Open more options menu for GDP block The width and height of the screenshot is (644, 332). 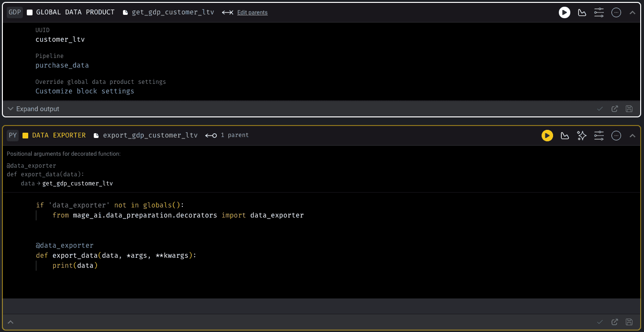click(616, 12)
